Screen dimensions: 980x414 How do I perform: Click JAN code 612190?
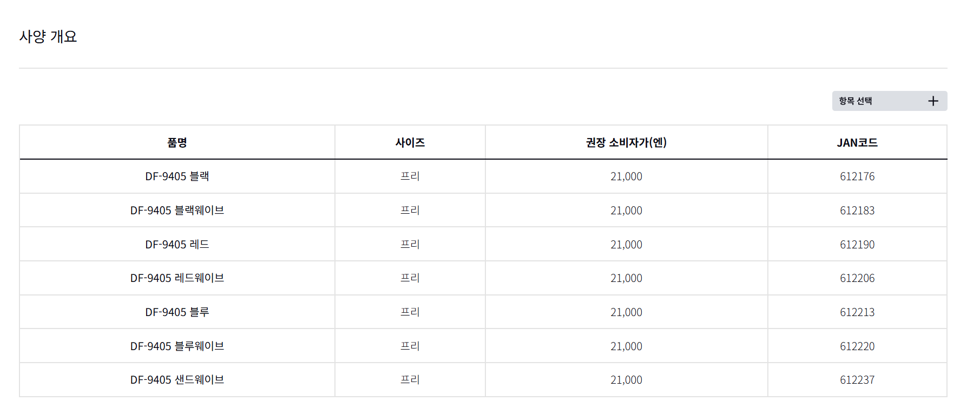tap(857, 245)
